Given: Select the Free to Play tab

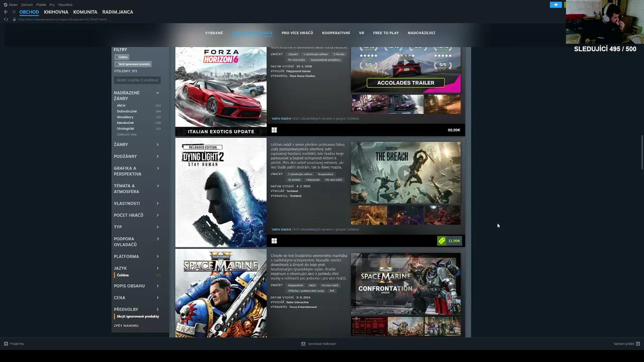Looking at the screenshot, I should coord(386,33).
